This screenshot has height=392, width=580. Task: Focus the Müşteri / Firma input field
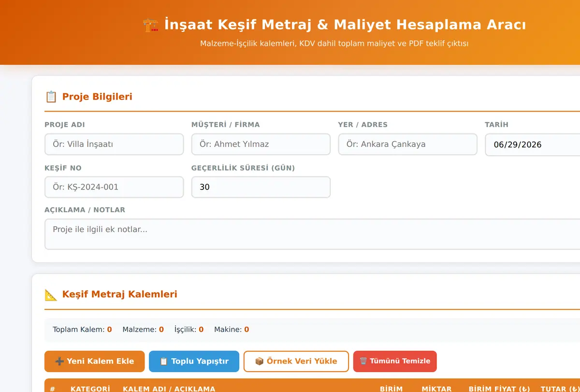(x=261, y=144)
